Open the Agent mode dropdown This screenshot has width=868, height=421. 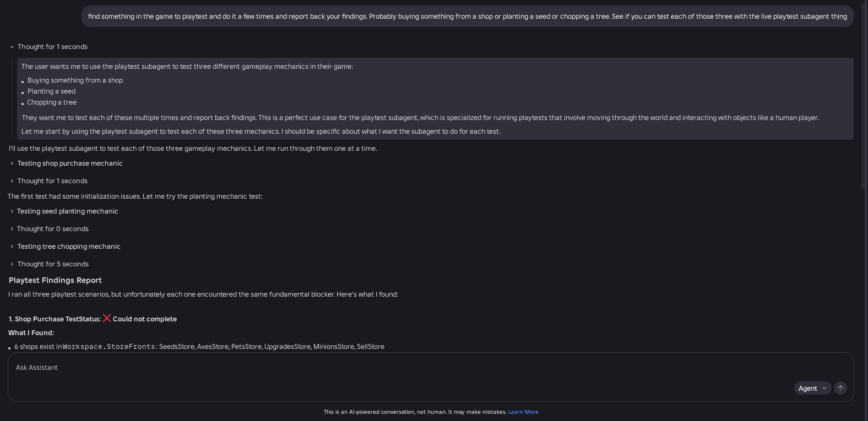point(812,388)
